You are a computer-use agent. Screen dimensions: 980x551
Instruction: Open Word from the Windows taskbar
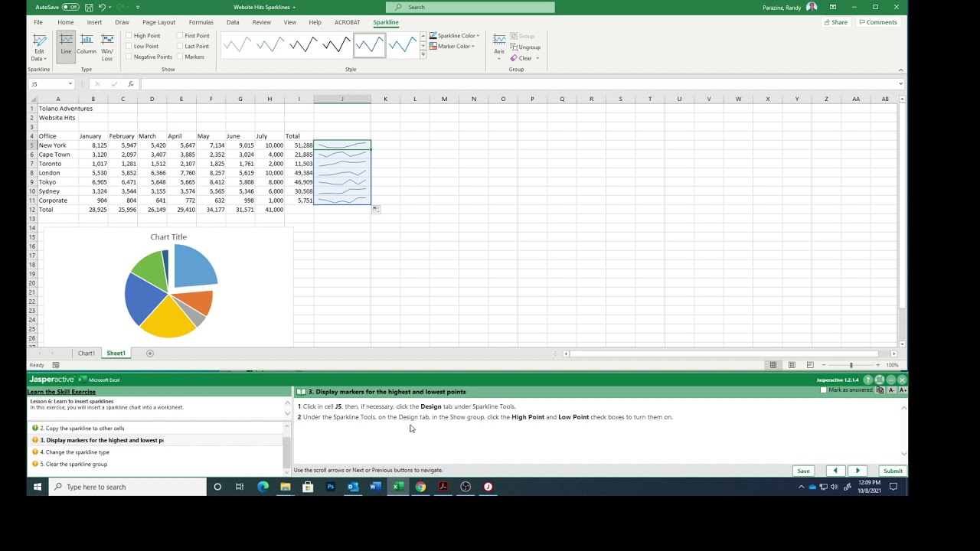point(376,487)
